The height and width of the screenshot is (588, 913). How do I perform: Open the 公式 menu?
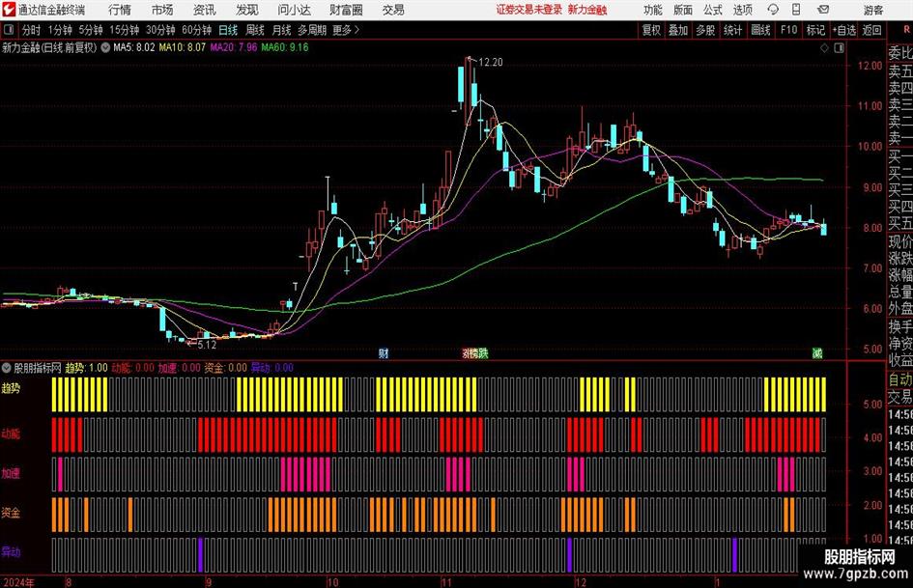(x=713, y=10)
